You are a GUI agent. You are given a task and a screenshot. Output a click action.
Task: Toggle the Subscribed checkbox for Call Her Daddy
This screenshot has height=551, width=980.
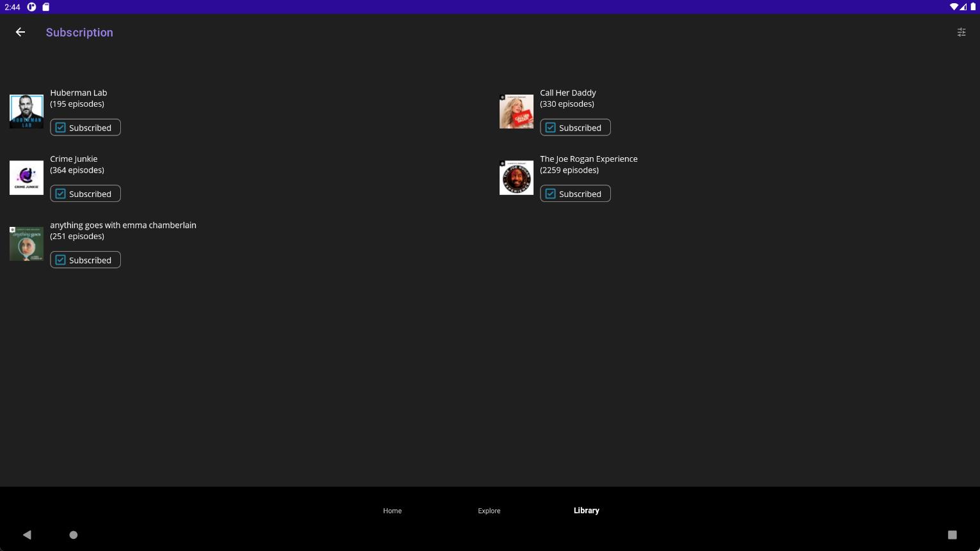575,127
